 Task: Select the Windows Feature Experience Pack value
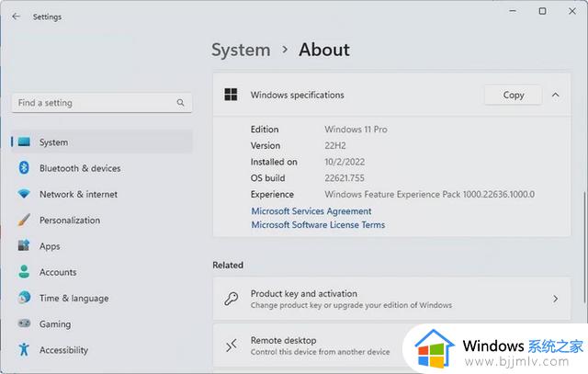(x=429, y=194)
